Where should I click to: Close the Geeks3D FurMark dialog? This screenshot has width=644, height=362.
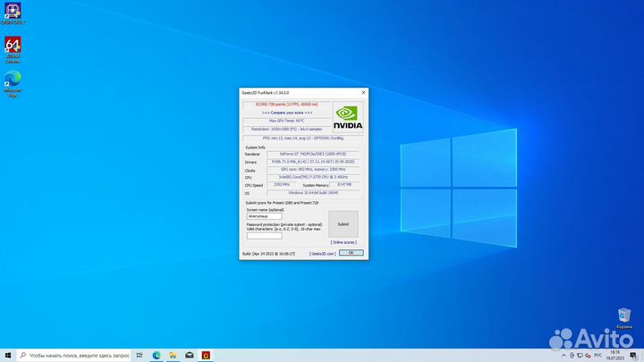coord(363,93)
